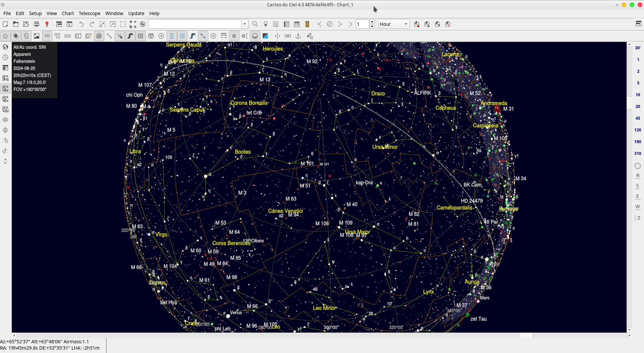
Task: Switch to Ecliptic coordinates (Ec)
Action: tap(5, 99)
